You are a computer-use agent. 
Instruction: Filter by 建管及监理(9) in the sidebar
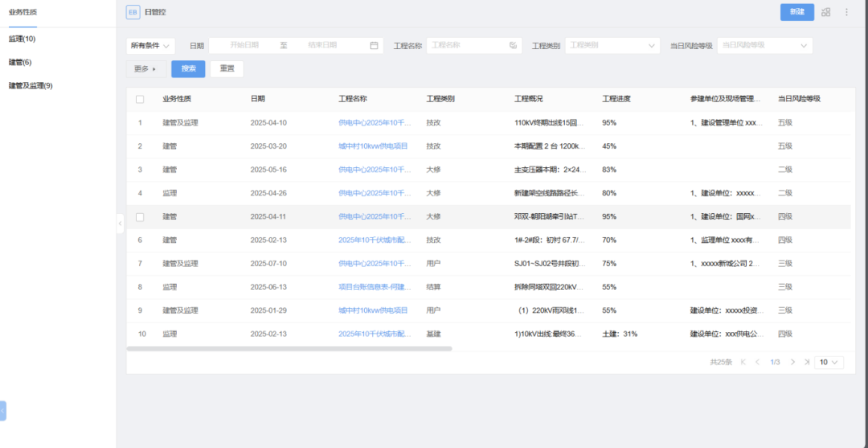coord(31,86)
